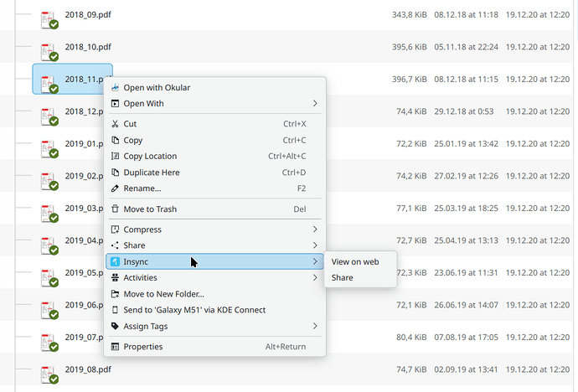Choose Copy Location from context menu
Screen dimensions: 578x392
[x=150, y=156]
